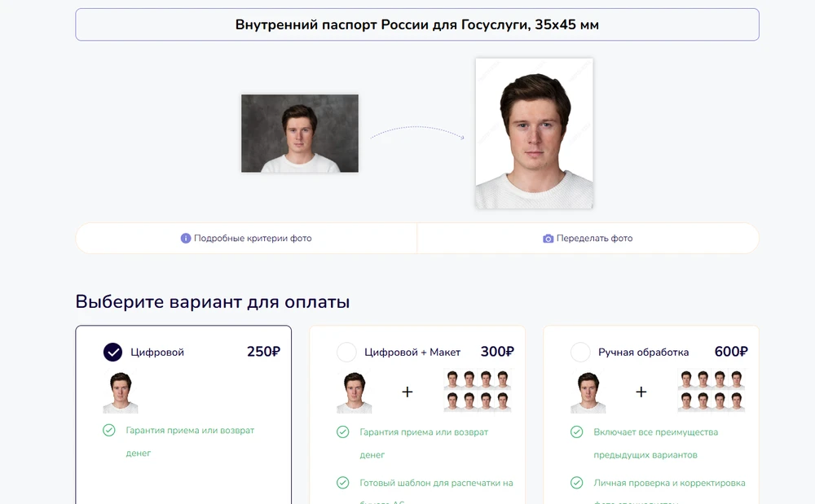Click the heading Выберите вариант для оплаты
The width and height of the screenshot is (815, 504).
[213, 301]
